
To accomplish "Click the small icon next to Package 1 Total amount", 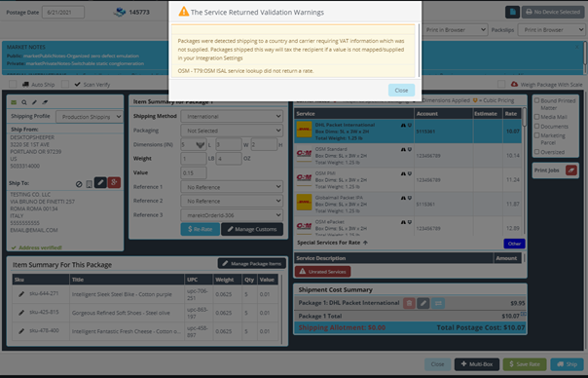I will 523,314.
